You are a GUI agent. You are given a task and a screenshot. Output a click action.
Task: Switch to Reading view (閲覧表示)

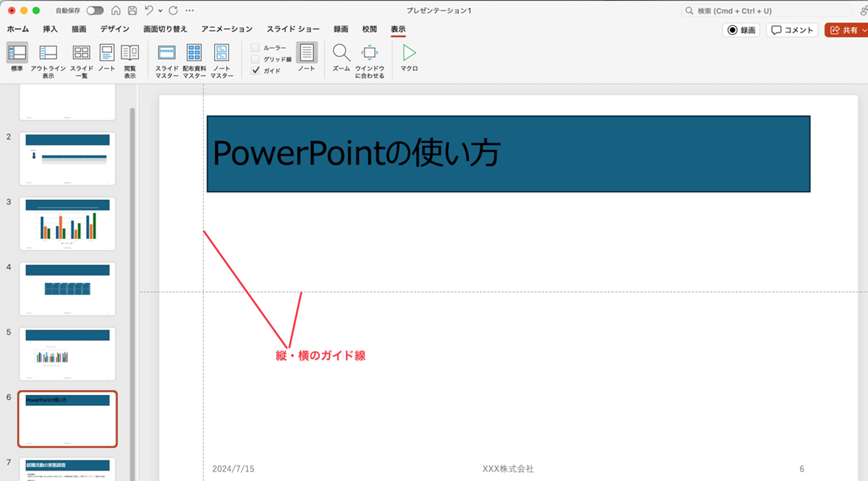pos(130,61)
